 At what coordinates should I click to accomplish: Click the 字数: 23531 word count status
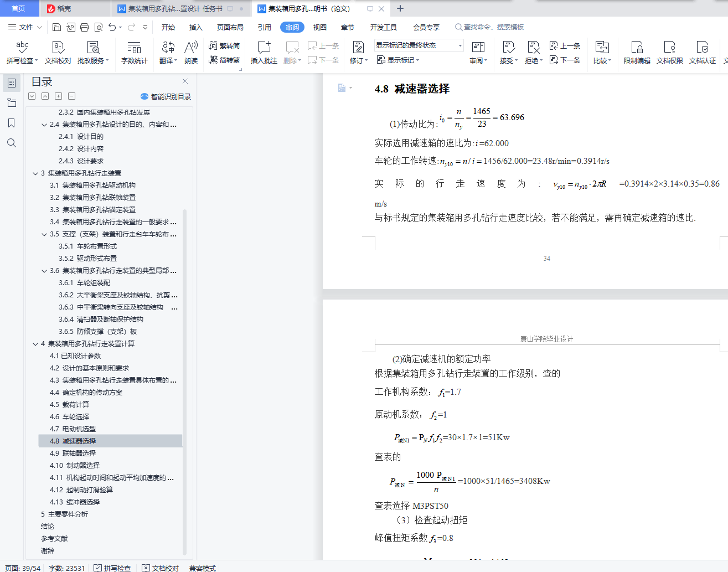67,568
